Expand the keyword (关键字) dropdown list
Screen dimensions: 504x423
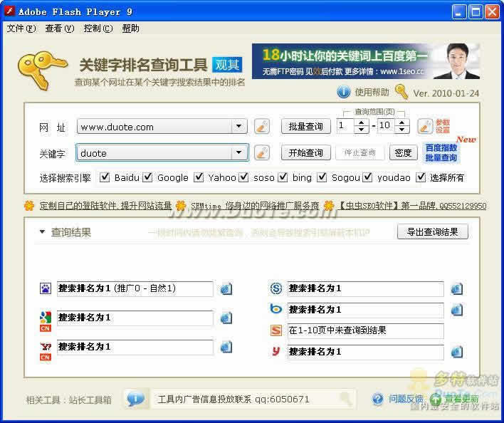click(x=239, y=152)
